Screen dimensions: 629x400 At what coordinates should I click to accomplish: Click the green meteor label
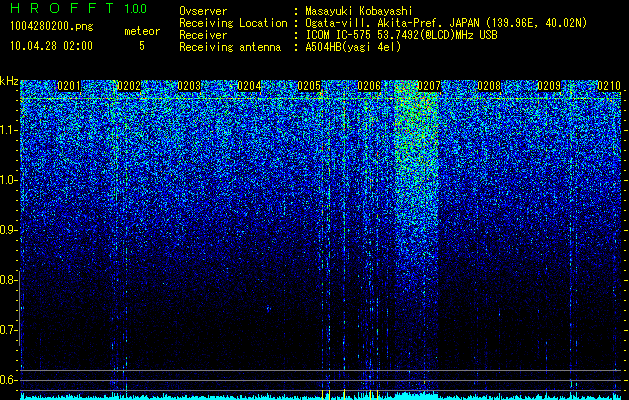[x=142, y=31]
